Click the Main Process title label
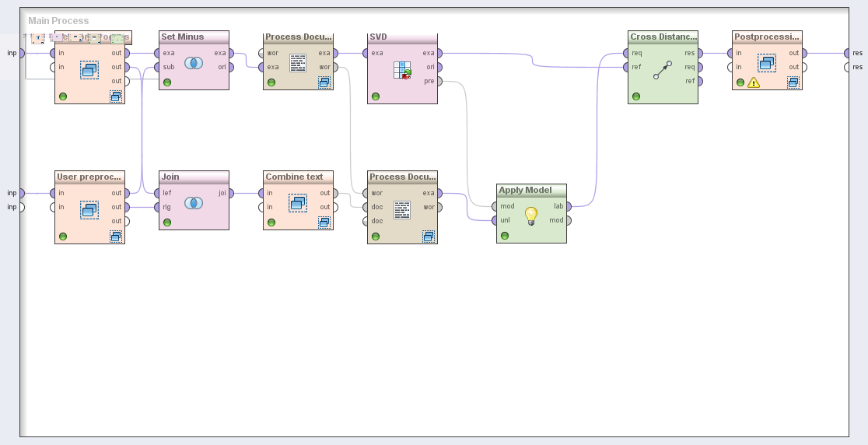The height and width of the screenshot is (445, 868). (x=58, y=20)
